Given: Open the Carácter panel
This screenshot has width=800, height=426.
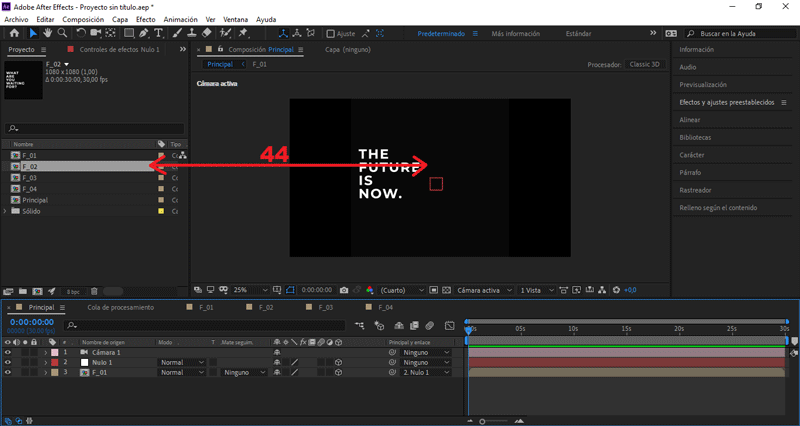Looking at the screenshot, I should tap(692, 155).
